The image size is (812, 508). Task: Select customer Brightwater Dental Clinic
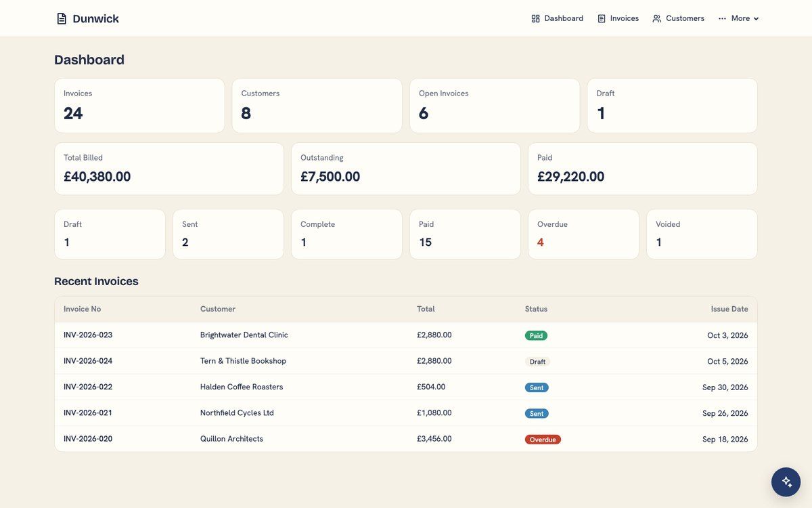tap(244, 335)
